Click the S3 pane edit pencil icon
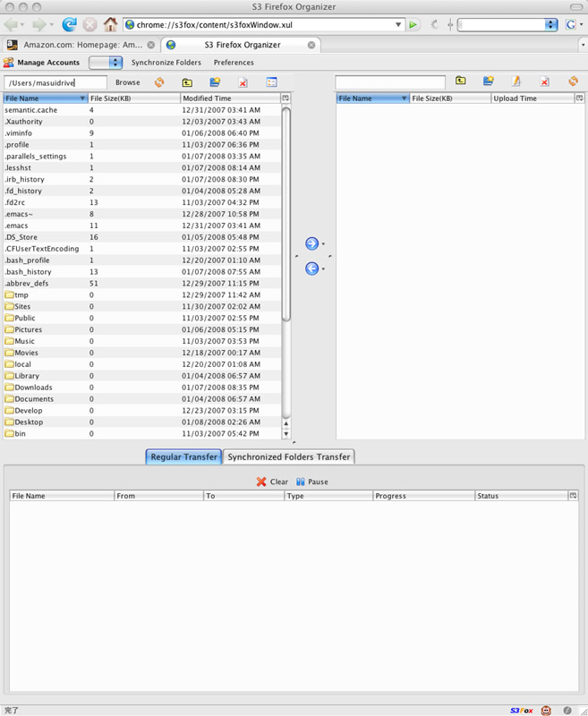 [x=516, y=81]
